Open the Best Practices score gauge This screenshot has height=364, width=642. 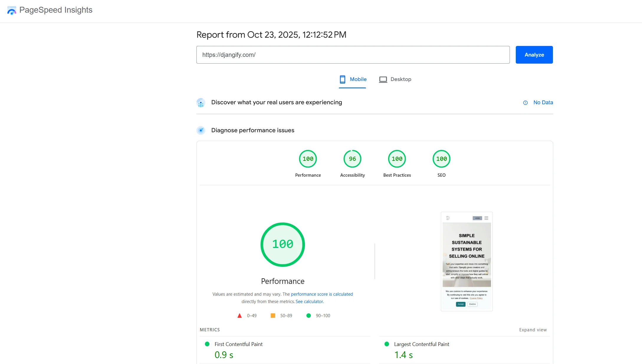397,159
